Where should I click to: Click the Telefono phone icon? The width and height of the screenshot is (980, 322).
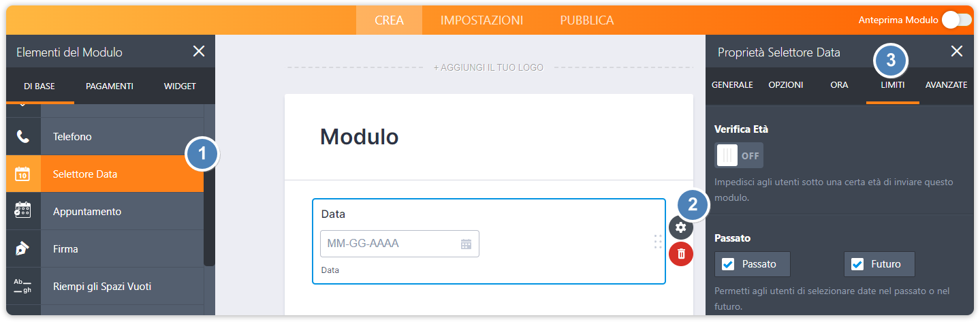tap(23, 137)
